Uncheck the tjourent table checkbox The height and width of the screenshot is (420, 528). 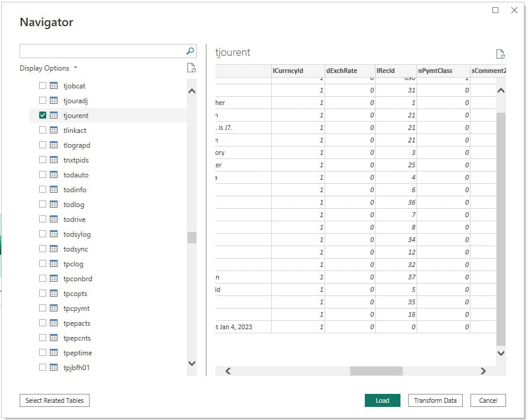click(43, 116)
